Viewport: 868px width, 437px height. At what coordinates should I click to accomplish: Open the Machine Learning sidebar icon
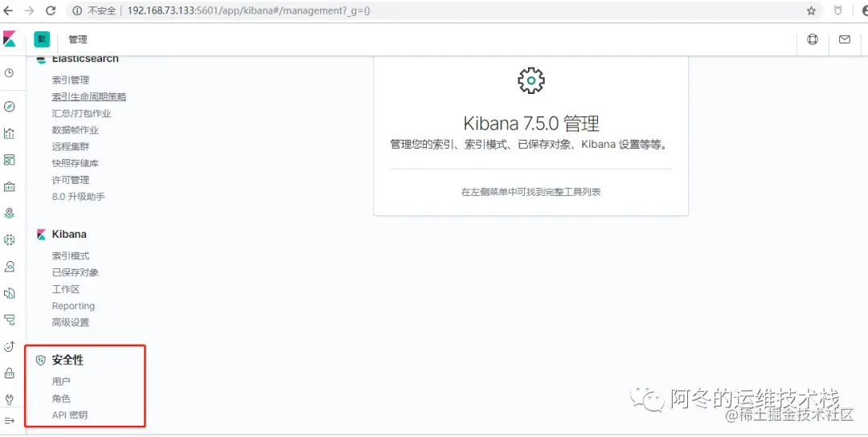click(x=9, y=239)
